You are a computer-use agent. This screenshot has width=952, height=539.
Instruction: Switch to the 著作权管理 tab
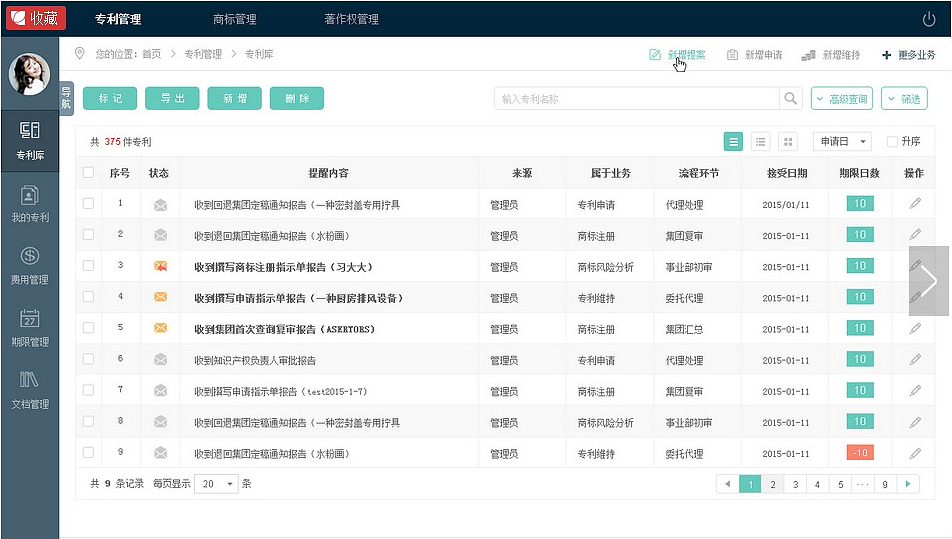coord(351,19)
